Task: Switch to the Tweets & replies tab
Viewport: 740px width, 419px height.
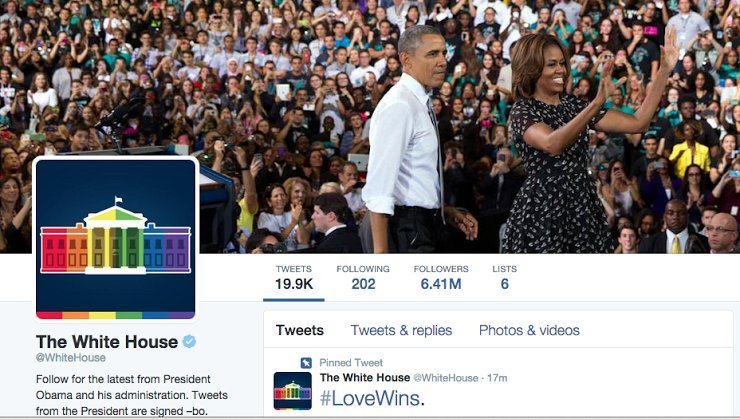Action: 401,330
